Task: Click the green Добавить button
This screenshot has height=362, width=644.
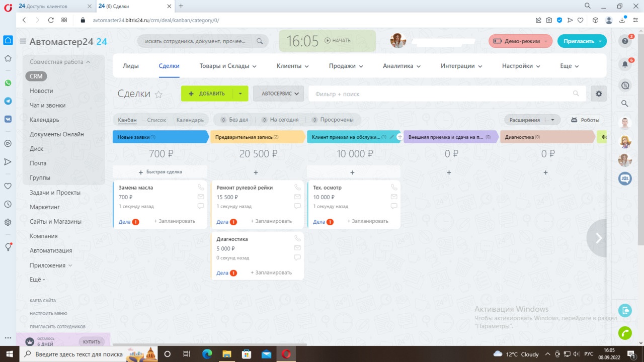Action: 207,94
